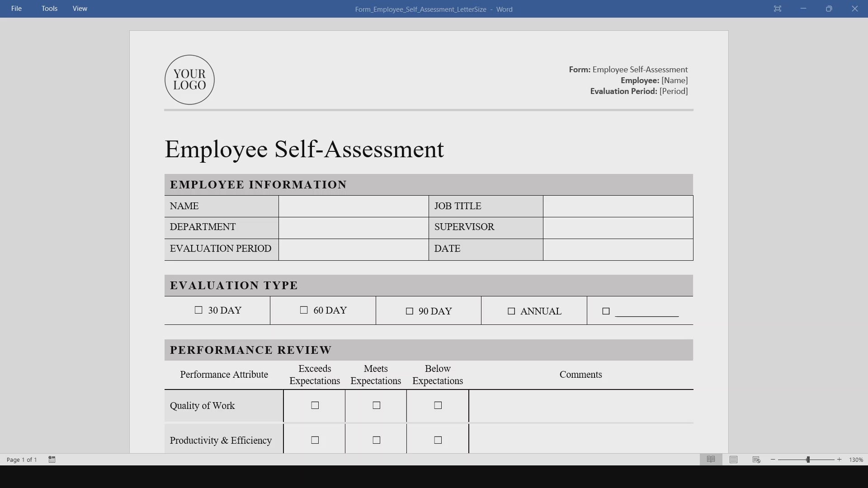The image size is (868, 488).
Task: Open the File menu
Action: tap(16, 9)
